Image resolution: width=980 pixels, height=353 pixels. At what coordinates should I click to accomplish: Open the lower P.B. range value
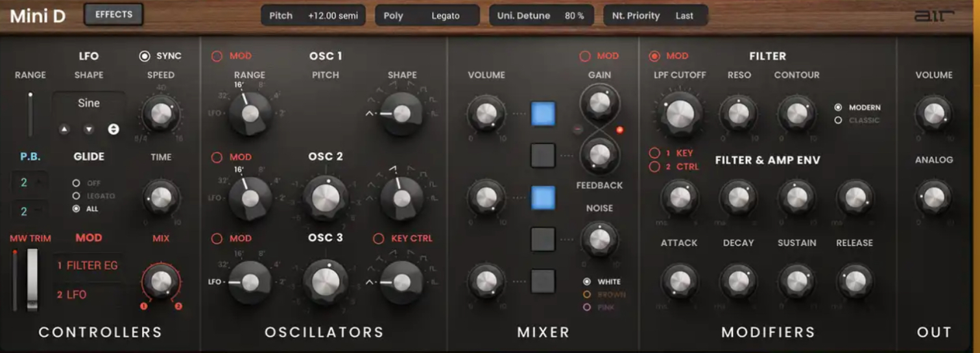pos(29,212)
